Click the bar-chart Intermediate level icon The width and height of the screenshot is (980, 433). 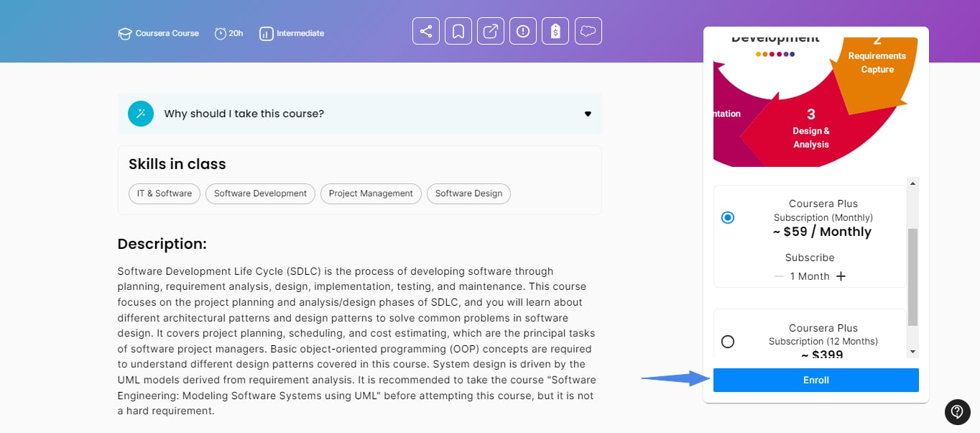tap(267, 33)
